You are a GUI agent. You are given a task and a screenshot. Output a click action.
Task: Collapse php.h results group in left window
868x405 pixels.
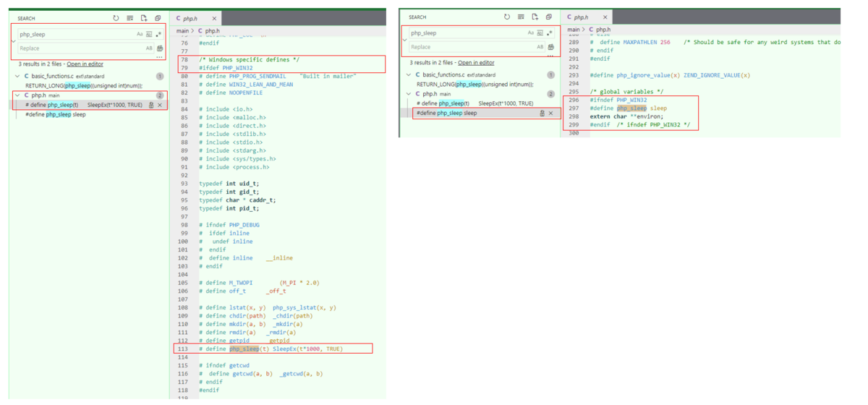[x=17, y=95]
